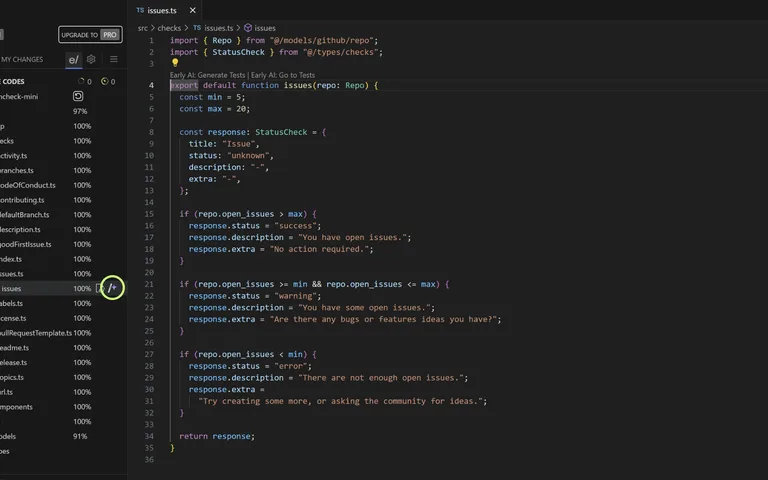Image resolution: width=768 pixels, height=480 pixels.
Task: Click 'status: "unknown",' code line
Action: click(231, 155)
